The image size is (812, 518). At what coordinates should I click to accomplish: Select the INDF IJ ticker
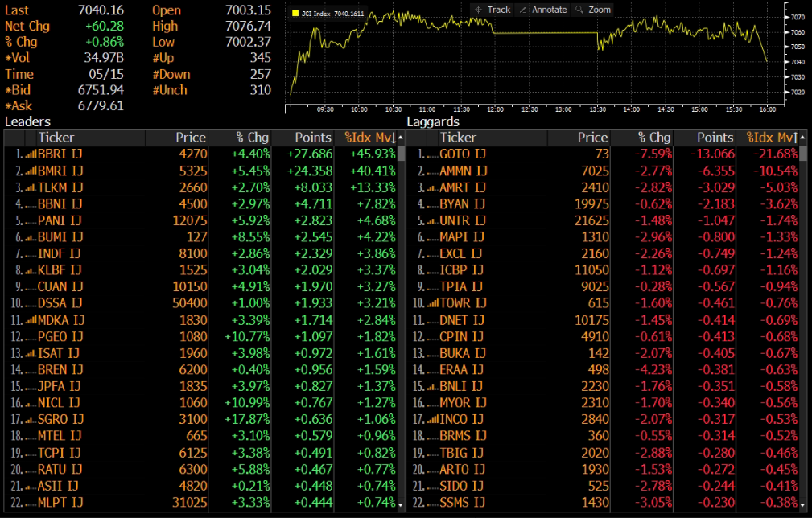(59, 253)
